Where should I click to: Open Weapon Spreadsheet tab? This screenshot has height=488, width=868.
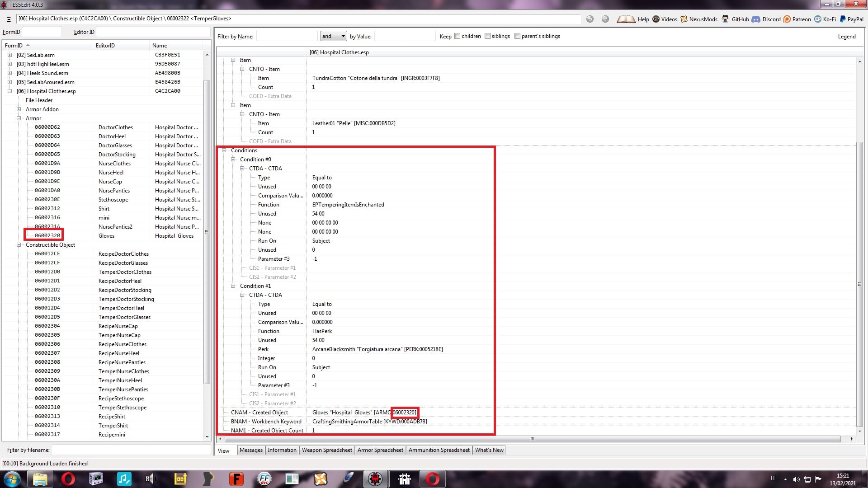[x=327, y=450]
